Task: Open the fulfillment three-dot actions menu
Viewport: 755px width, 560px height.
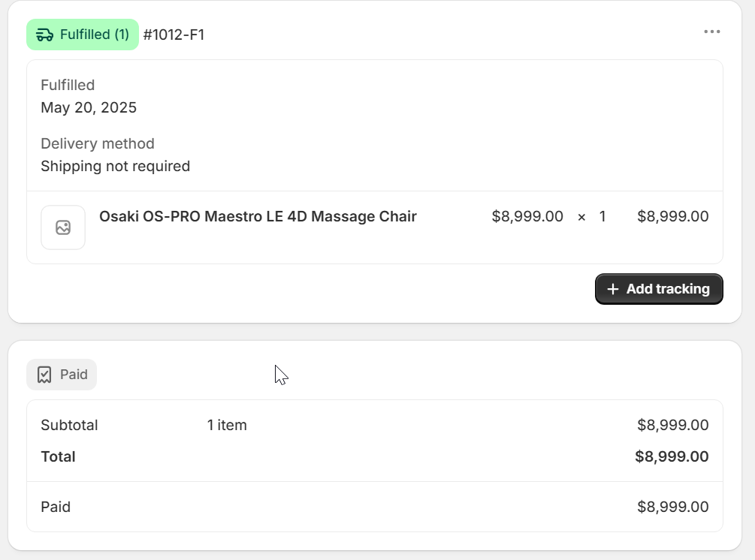Action: pos(711,32)
